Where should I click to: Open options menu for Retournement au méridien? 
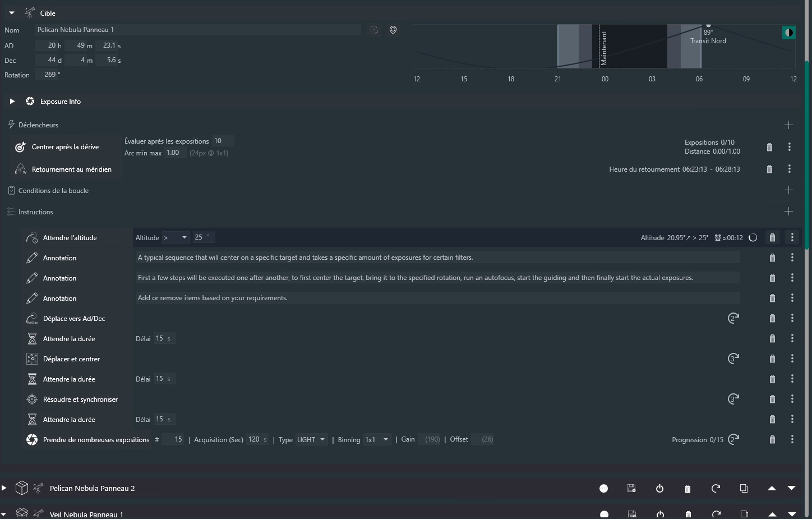(790, 169)
